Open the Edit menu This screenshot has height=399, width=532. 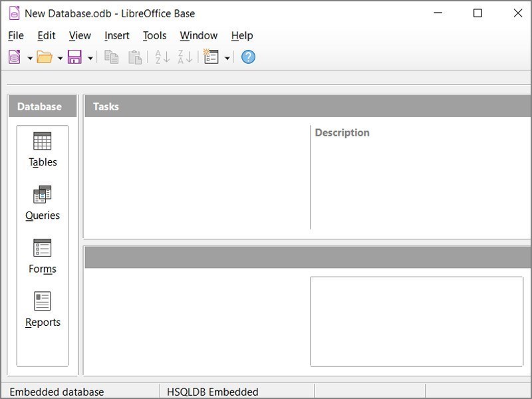pos(46,36)
